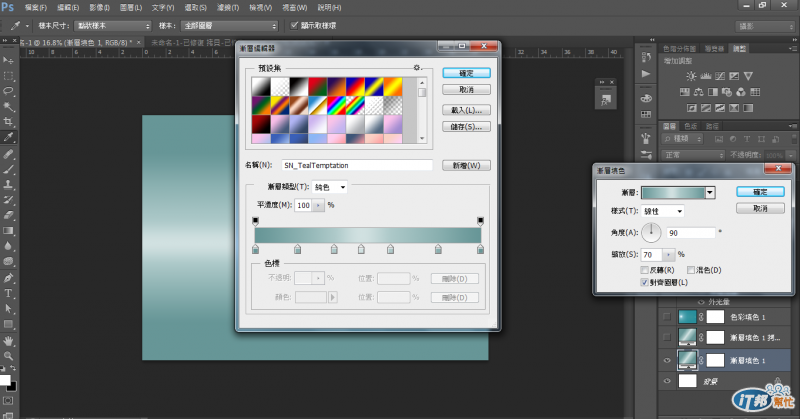This screenshot has height=419, width=800.
Task: Enable the 混色(D) checkbox
Action: 691,270
